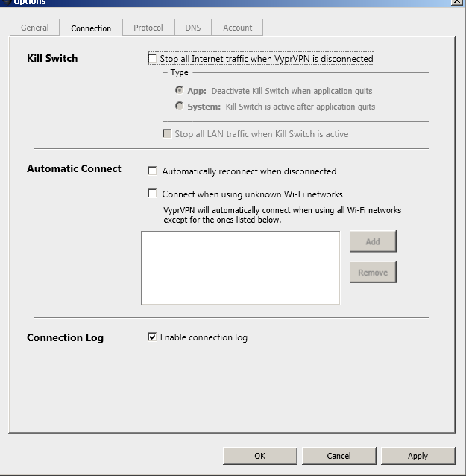466x476 pixels.
Task: Click the Type group label
Action: (x=179, y=72)
